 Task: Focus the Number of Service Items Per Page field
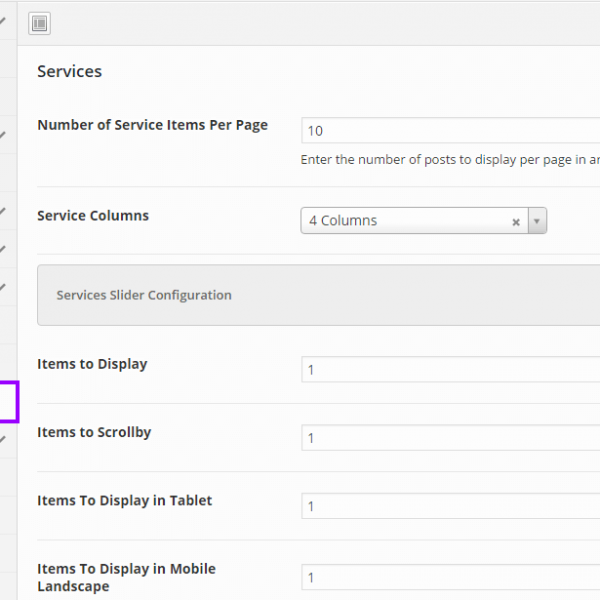(x=450, y=131)
